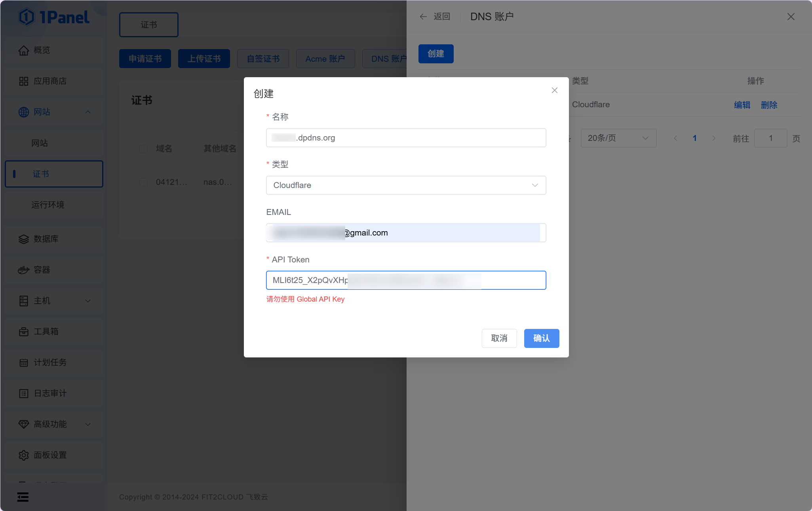Open the 面板设置 gear icon

pos(24,455)
